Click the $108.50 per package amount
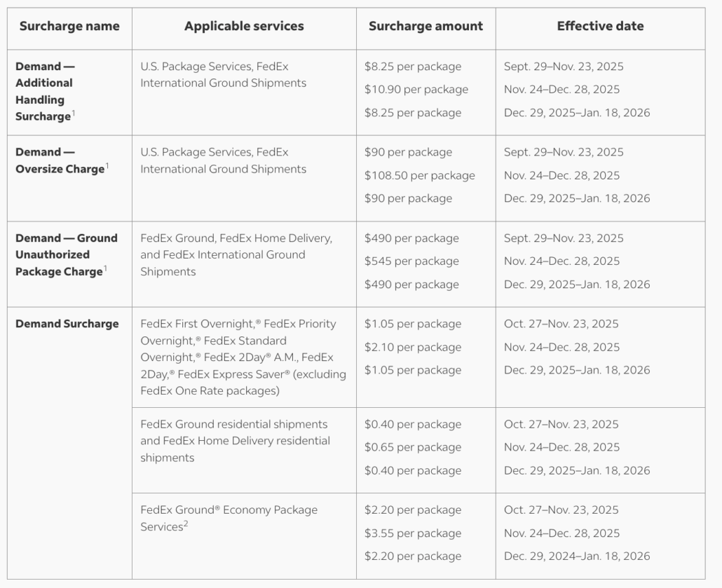The image size is (722, 588). click(x=419, y=175)
